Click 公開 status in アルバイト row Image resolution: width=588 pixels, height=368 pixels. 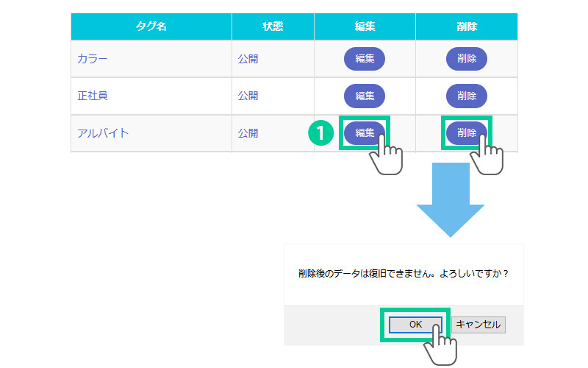[x=248, y=133]
